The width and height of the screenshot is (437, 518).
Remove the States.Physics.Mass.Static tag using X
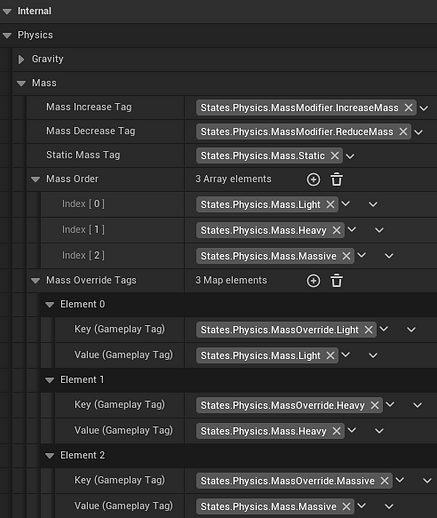(335, 156)
